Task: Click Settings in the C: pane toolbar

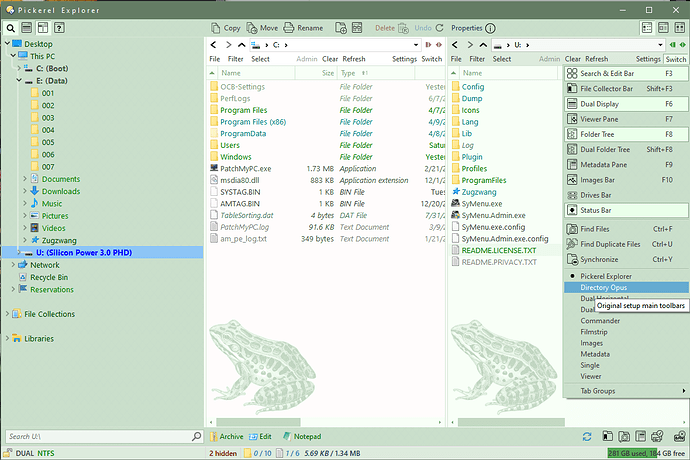Action: pos(404,59)
